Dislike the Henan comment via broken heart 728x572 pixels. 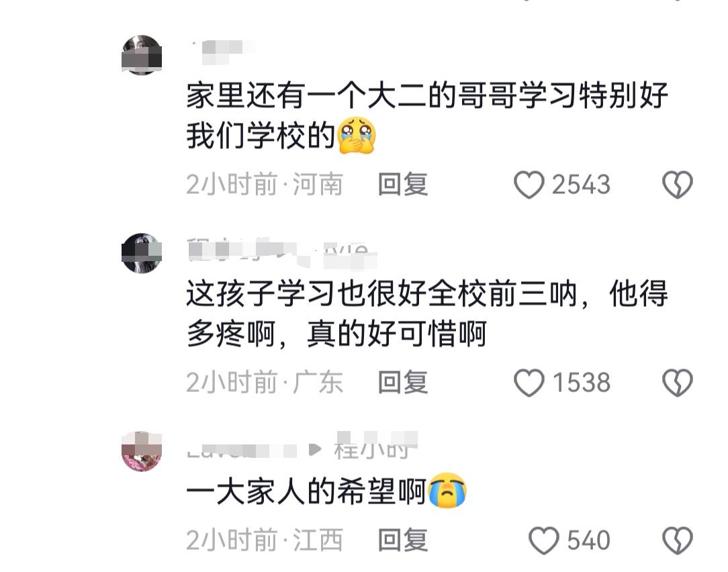[x=678, y=185]
